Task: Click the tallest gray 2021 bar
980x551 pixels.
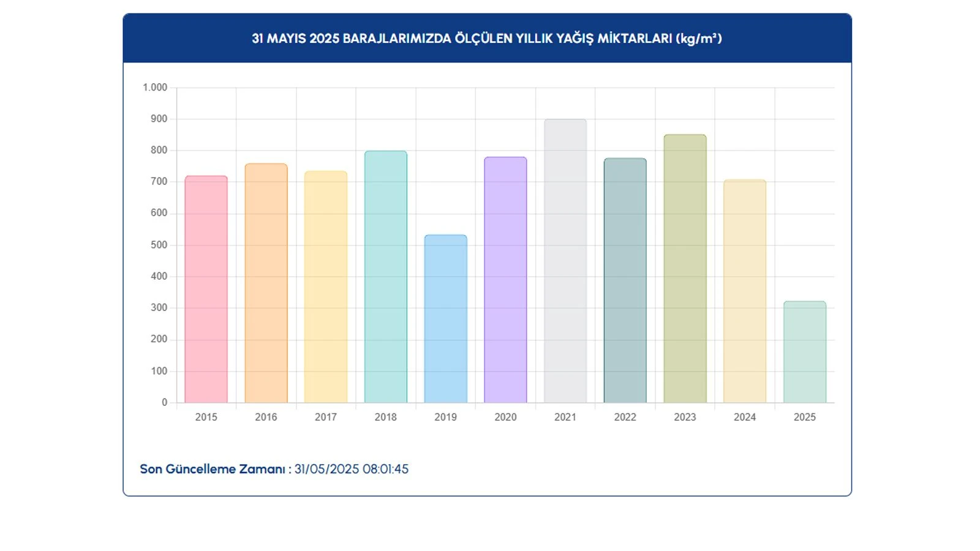Action: (565, 261)
